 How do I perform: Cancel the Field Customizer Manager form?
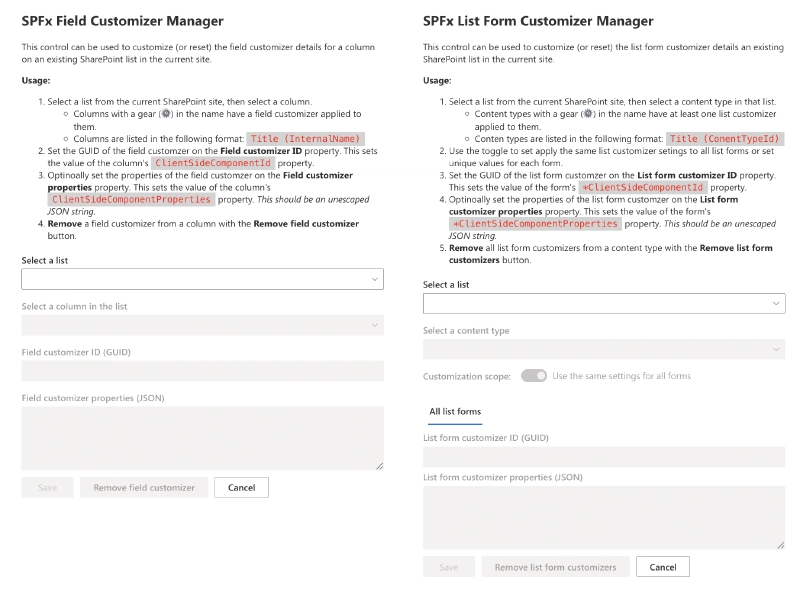(242, 487)
